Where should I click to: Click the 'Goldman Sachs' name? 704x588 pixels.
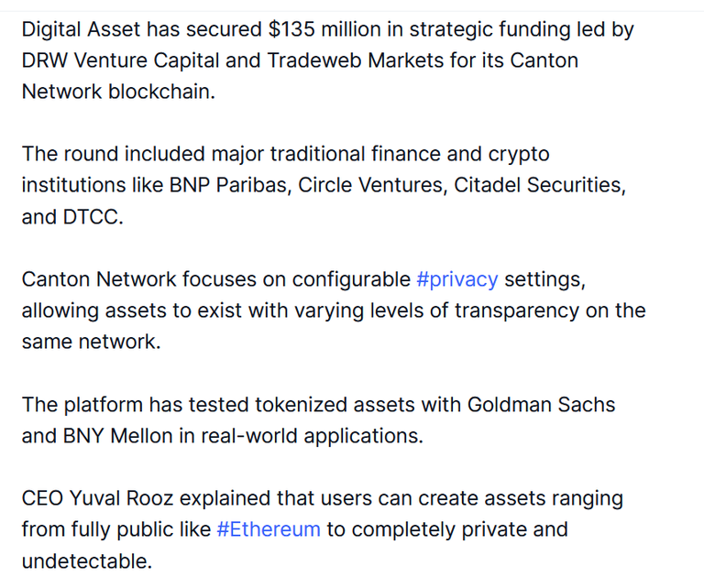pyautogui.click(x=541, y=405)
